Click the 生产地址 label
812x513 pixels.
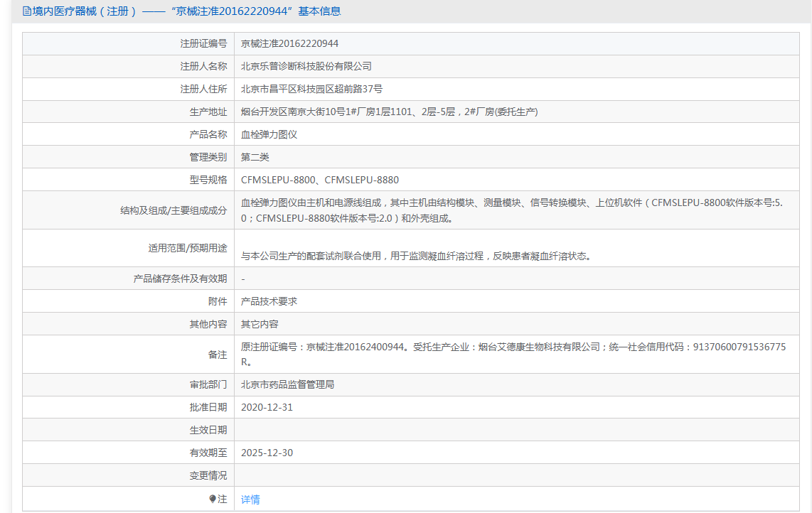pos(208,112)
